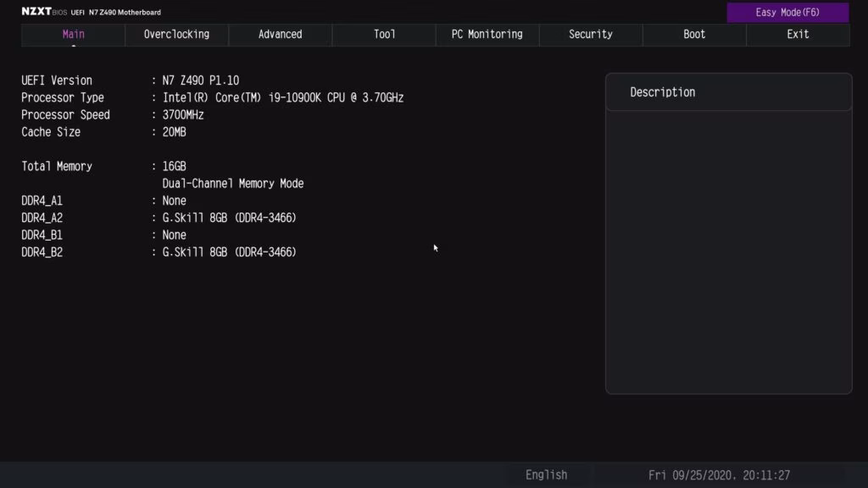Click the Description panel header
The image size is (868, 488).
(x=728, y=92)
